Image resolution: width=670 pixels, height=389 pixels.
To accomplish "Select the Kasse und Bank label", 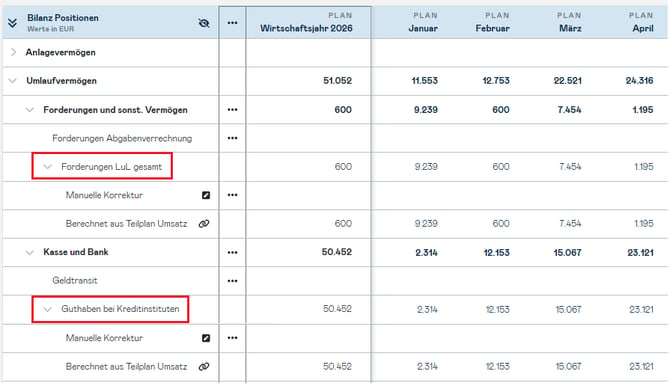I will coord(76,252).
